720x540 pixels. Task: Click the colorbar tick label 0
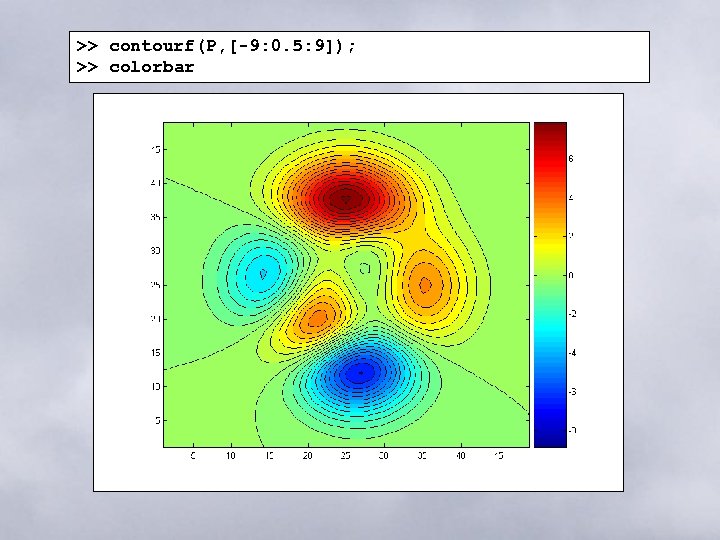point(571,275)
